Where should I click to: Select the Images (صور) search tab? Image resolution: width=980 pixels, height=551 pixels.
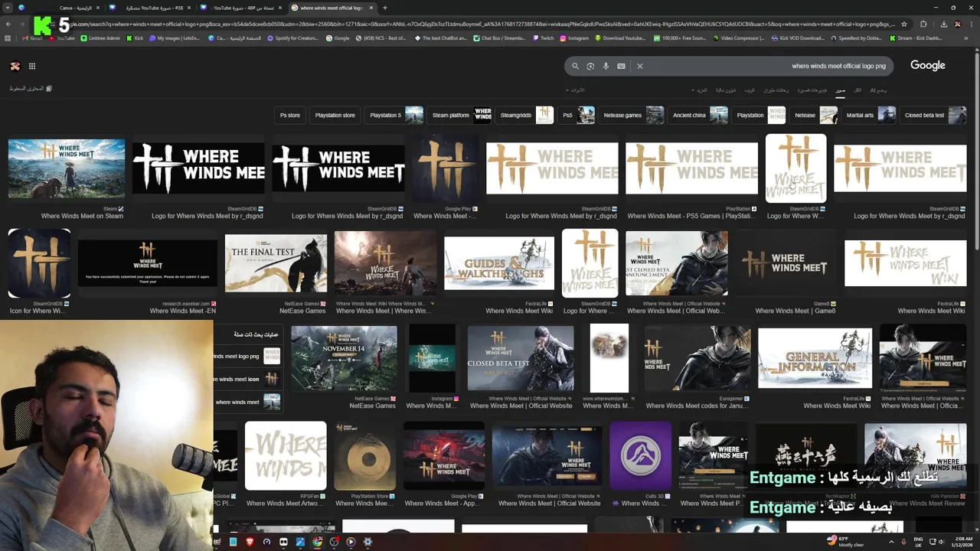pyautogui.click(x=840, y=90)
